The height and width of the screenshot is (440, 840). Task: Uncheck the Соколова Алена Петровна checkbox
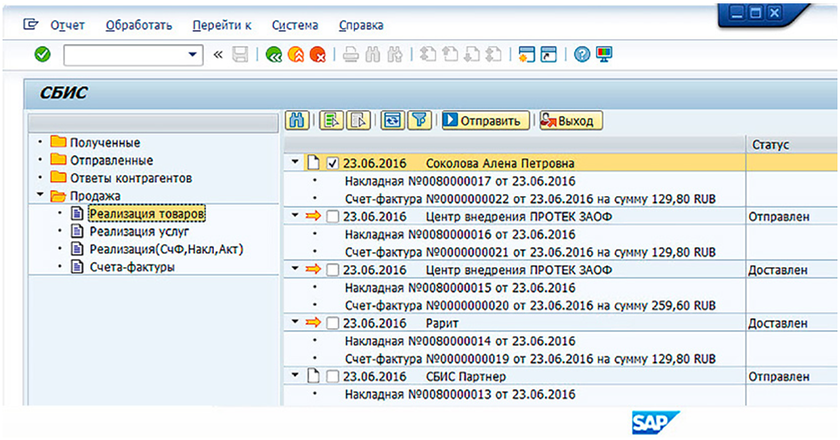click(333, 163)
